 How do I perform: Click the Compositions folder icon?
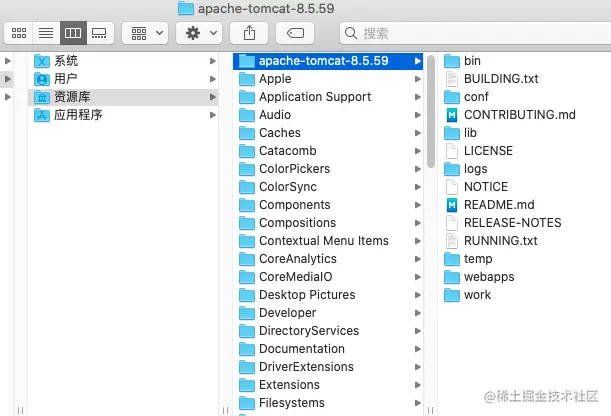(x=247, y=223)
